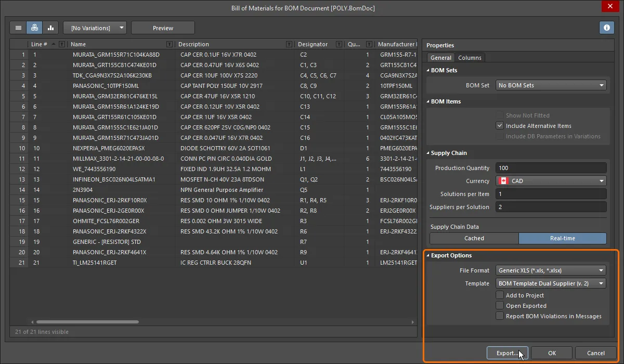Open filter icon on Description column
The image size is (624, 364).
290,44
